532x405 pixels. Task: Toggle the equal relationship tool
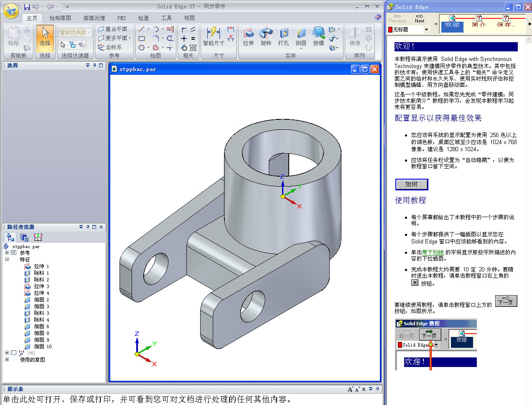[193, 38]
